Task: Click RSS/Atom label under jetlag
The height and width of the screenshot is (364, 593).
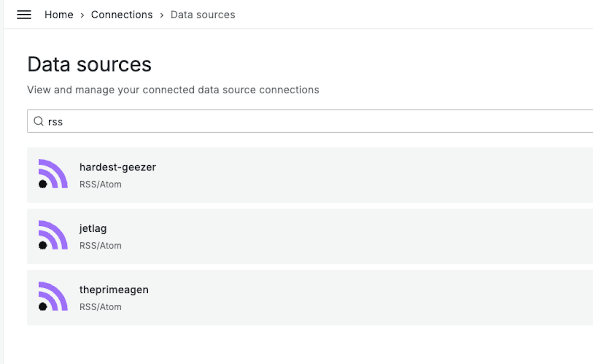Action: 100,246
